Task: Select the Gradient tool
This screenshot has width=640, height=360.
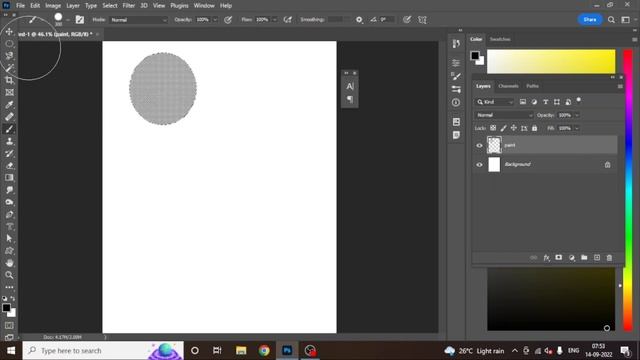Action: (x=9, y=178)
